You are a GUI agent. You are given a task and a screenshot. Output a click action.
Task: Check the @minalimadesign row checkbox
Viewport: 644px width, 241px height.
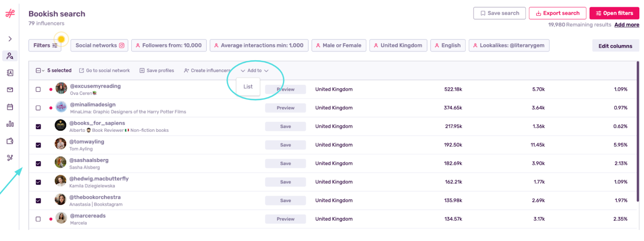[x=38, y=108]
